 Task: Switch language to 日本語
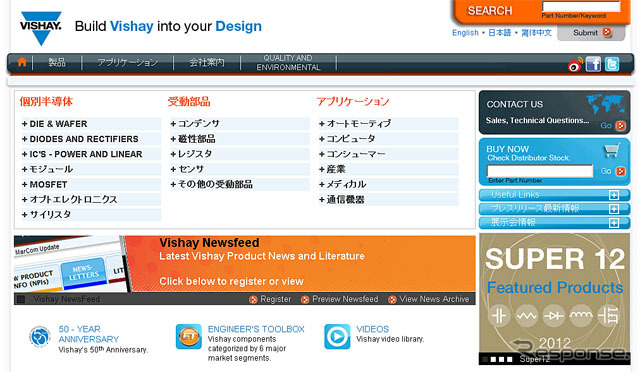[500, 33]
